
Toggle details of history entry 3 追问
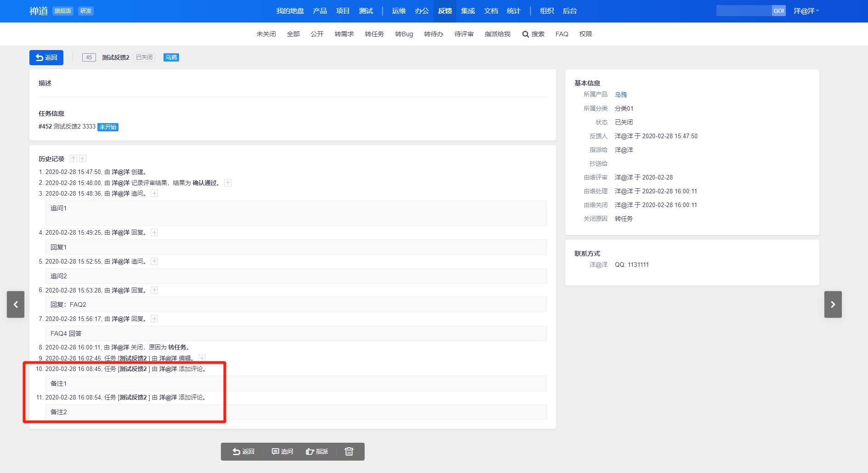[155, 193]
